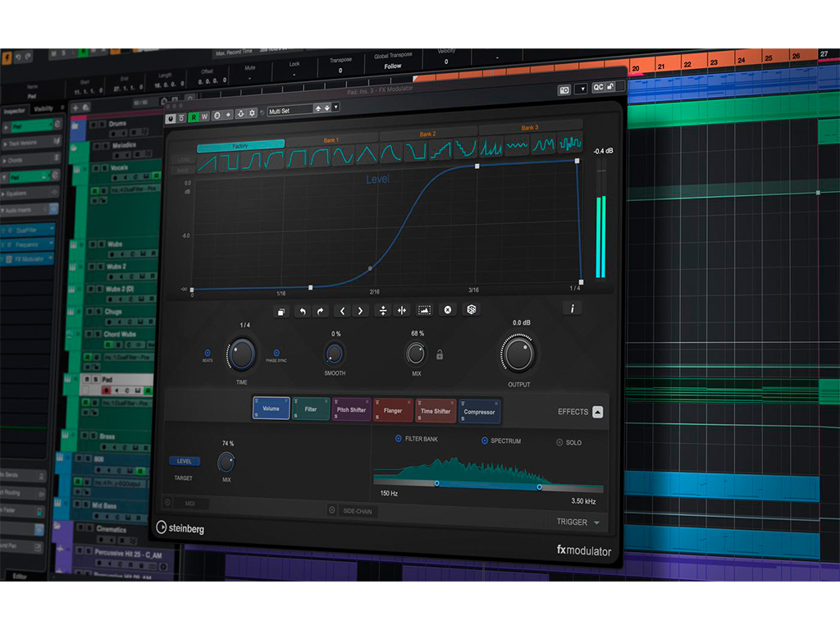The height and width of the screenshot is (630, 840).
Task: Toggle the FILTER BANK option
Action: [398, 439]
